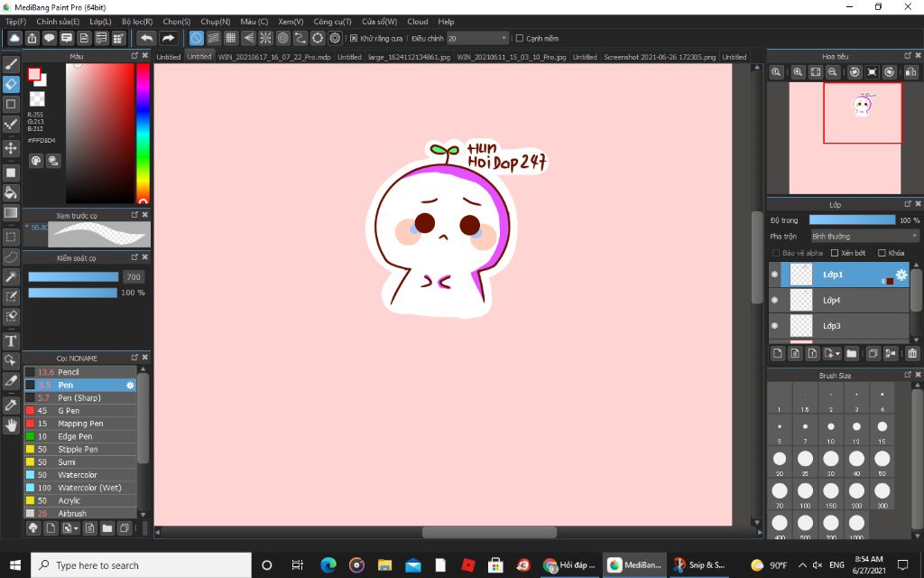924x578 pixels.
Task: Open the Bộ lọc(R) menu
Action: (137, 22)
